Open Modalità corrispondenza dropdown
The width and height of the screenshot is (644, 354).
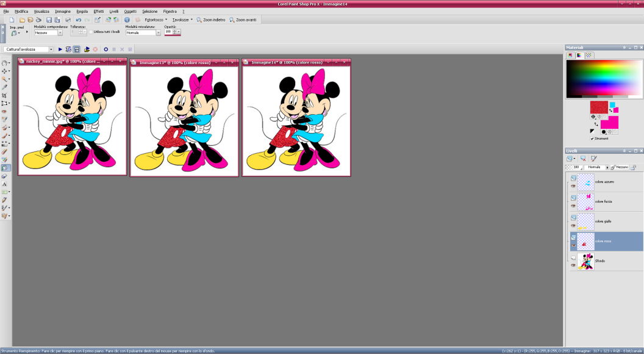pos(60,32)
